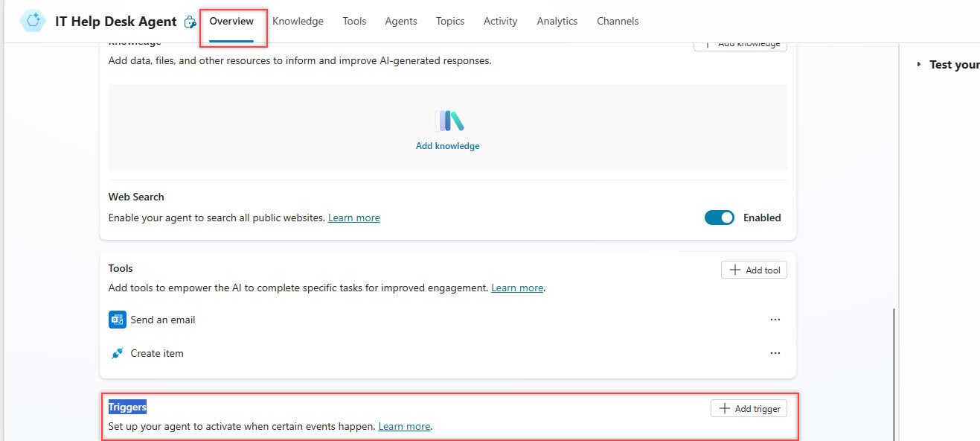980x441 pixels.
Task: Switch to the Activity tab
Action: (500, 21)
